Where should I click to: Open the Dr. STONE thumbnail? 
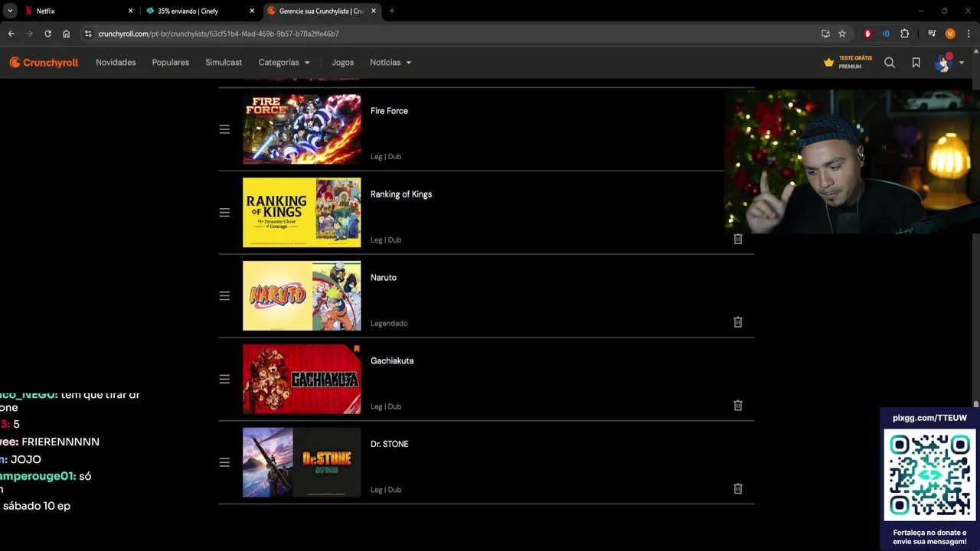(x=302, y=463)
